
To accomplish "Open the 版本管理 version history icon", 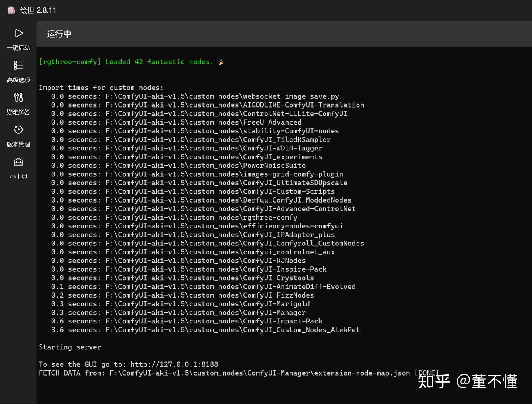I will point(18,130).
